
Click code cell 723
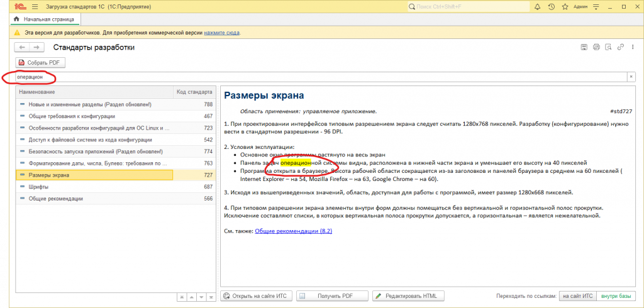click(x=194, y=128)
